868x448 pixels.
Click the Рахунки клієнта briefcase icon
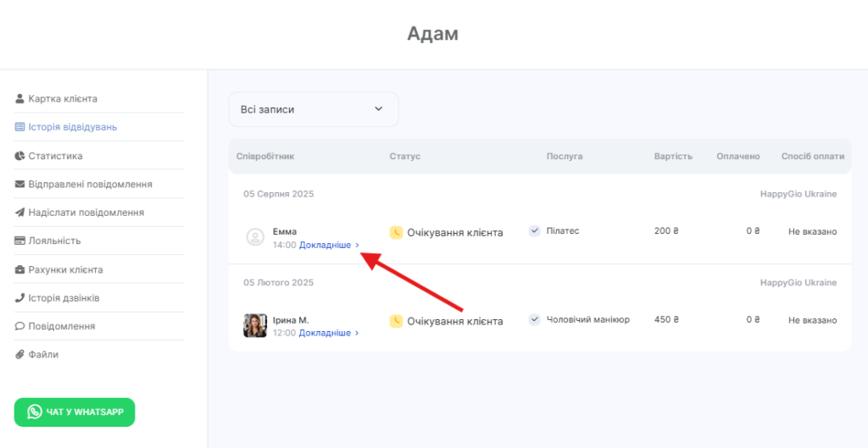click(x=20, y=270)
